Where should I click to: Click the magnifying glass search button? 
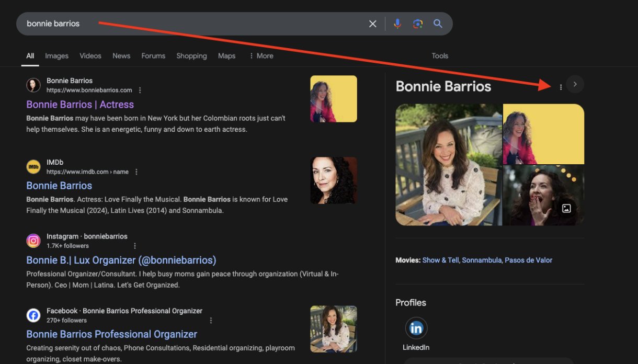coord(438,24)
